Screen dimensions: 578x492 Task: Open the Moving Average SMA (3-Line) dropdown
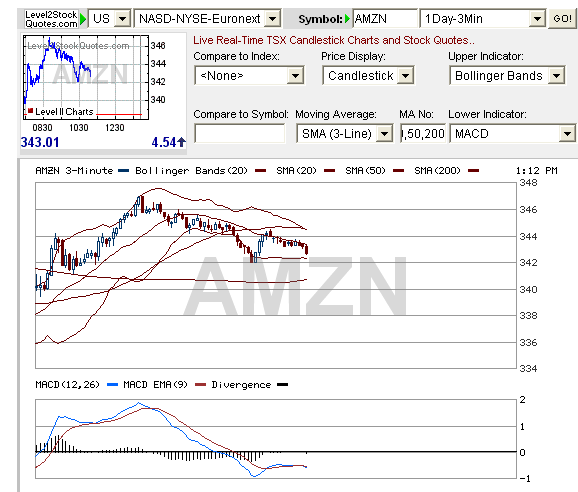344,133
